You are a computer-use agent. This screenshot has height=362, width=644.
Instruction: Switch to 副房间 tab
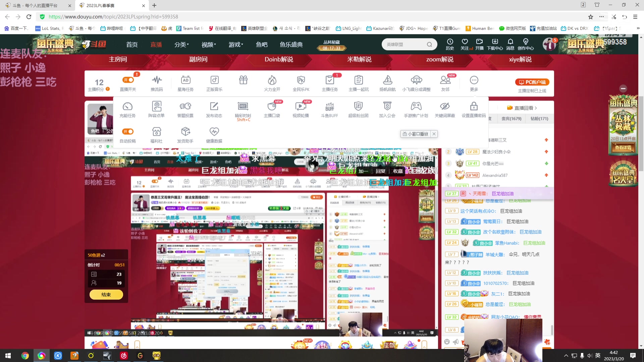point(198,59)
